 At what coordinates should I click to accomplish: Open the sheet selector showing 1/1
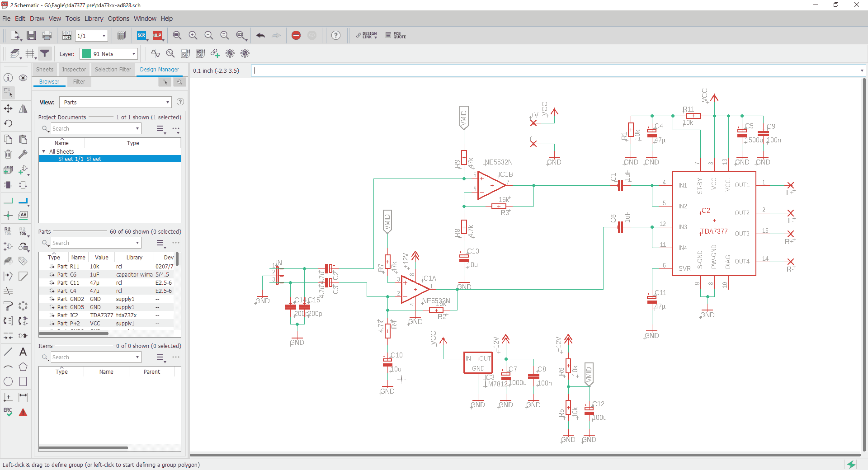point(91,35)
